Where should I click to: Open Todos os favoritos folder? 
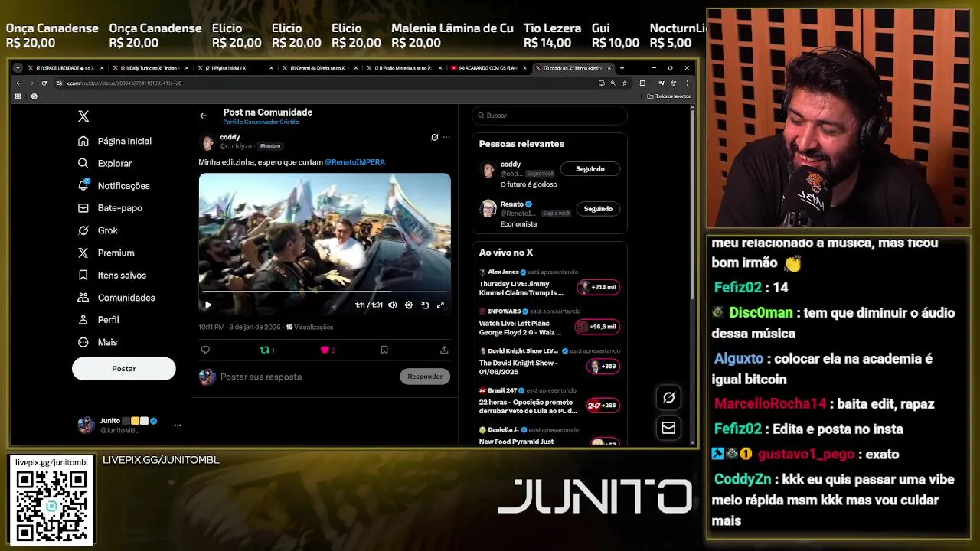coord(669,96)
